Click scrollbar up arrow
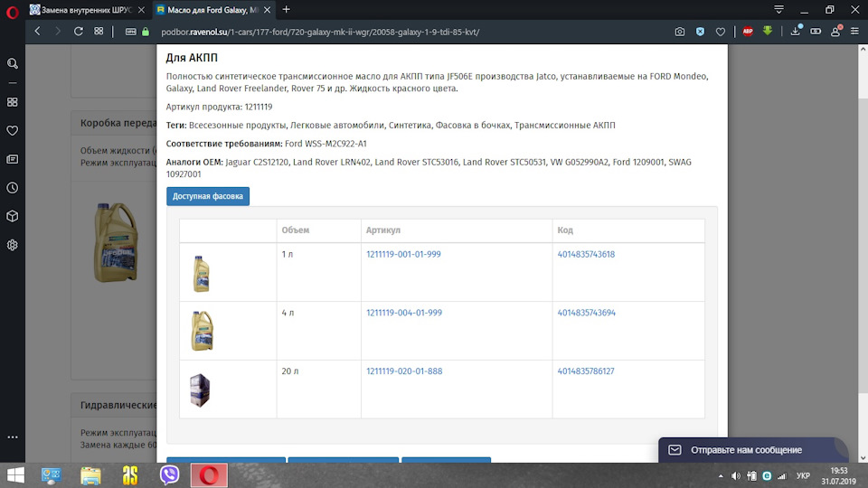Screen dimensions: 868x488 tap(863, 49)
